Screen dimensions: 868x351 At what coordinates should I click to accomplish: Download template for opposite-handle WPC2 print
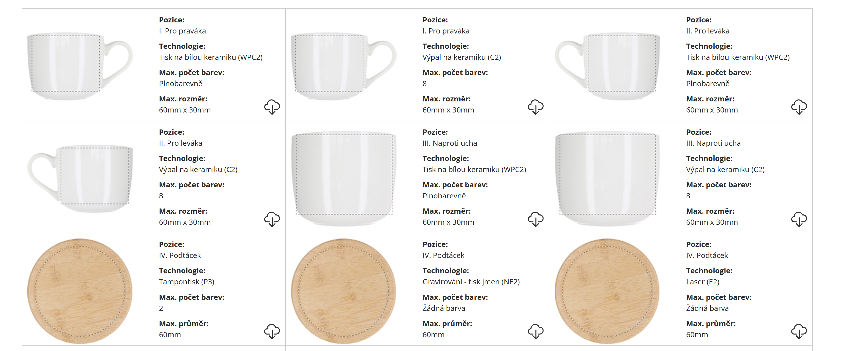pyautogui.click(x=535, y=219)
